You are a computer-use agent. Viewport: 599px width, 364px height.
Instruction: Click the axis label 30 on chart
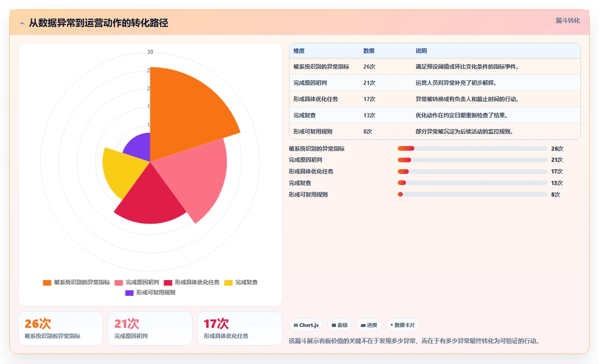point(150,52)
